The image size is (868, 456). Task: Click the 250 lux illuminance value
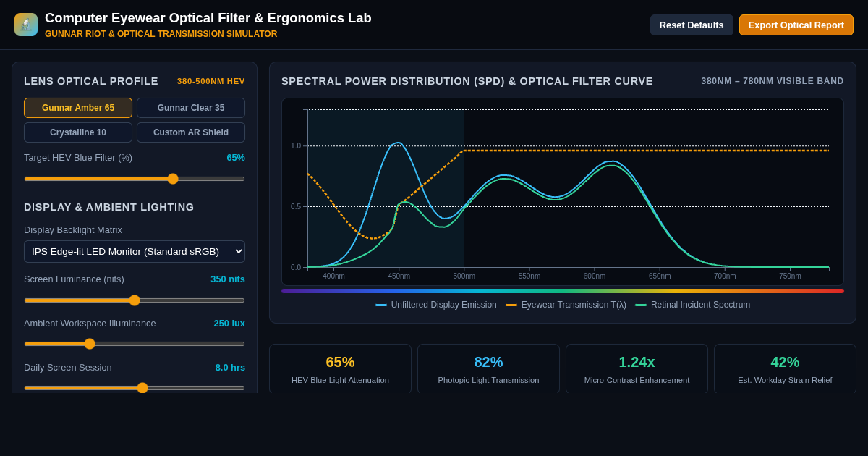coord(229,324)
